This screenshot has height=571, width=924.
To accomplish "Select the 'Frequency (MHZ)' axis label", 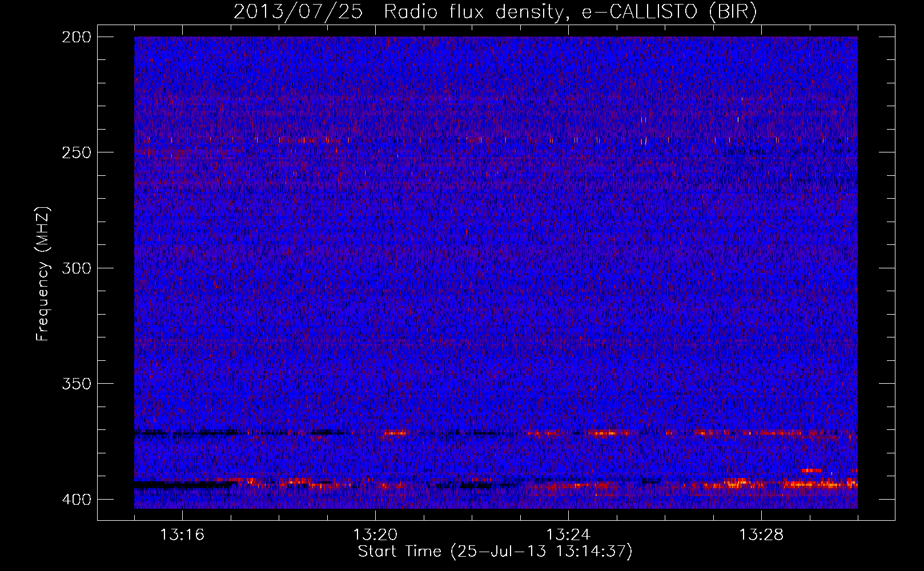I will pos(43,274).
